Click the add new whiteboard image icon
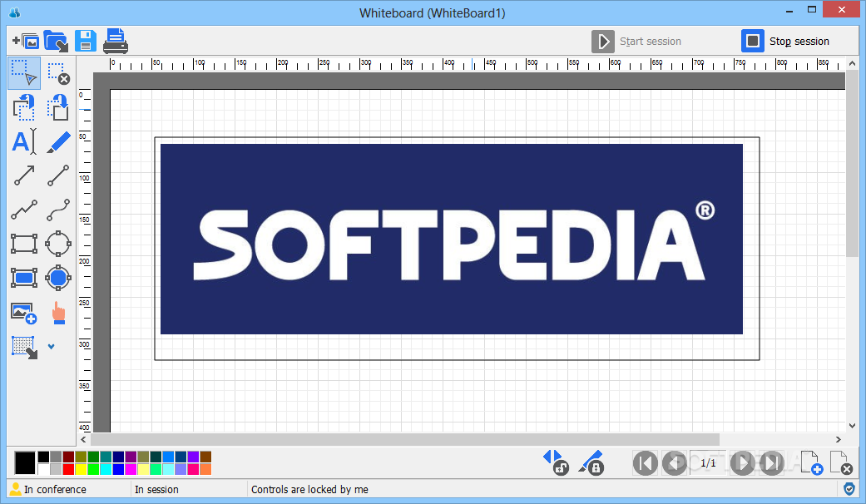 click(x=26, y=42)
